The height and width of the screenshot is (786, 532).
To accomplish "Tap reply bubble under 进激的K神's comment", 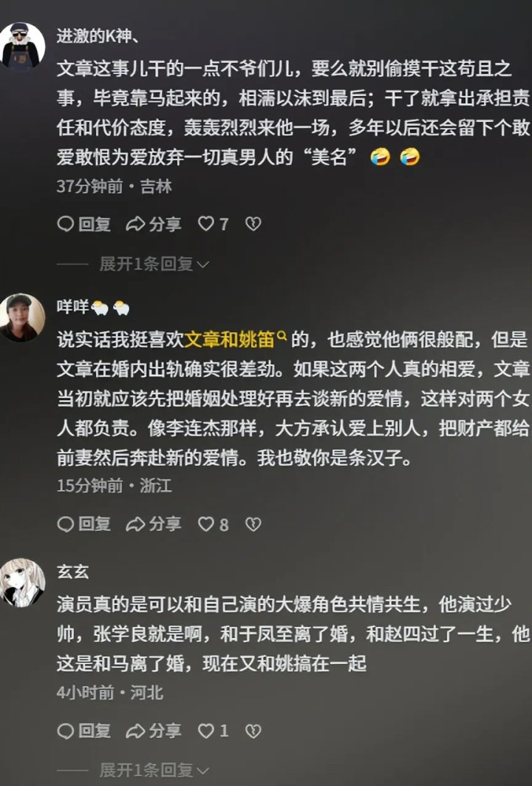I will click(x=66, y=223).
